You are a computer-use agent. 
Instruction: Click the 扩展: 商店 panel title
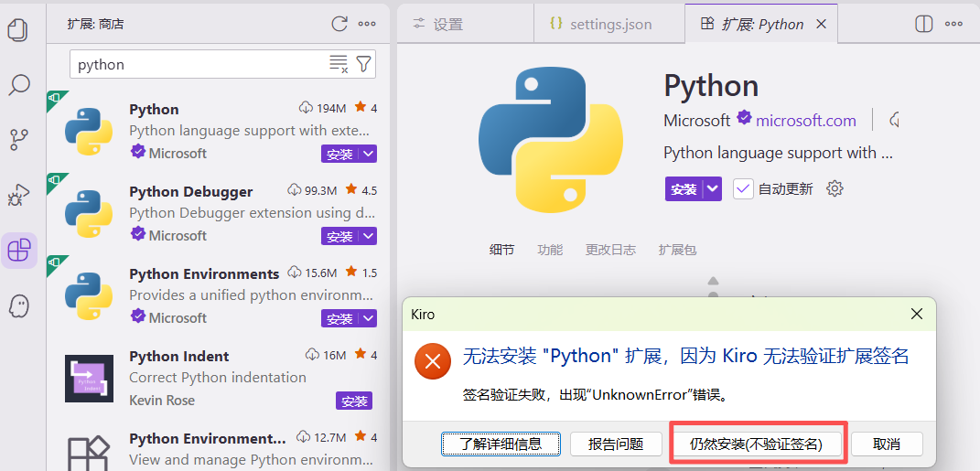coord(96,25)
